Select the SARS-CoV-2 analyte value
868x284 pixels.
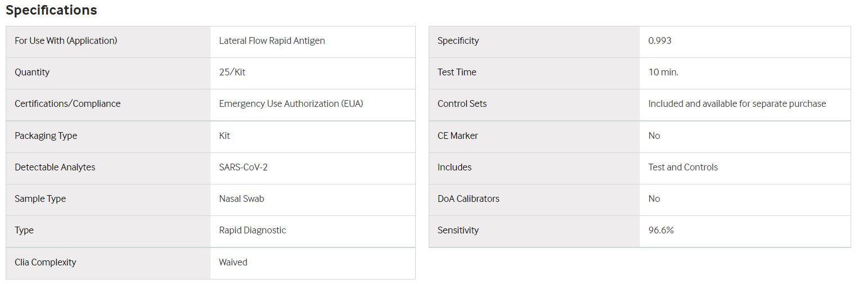pyautogui.click(x=243, y=167)
